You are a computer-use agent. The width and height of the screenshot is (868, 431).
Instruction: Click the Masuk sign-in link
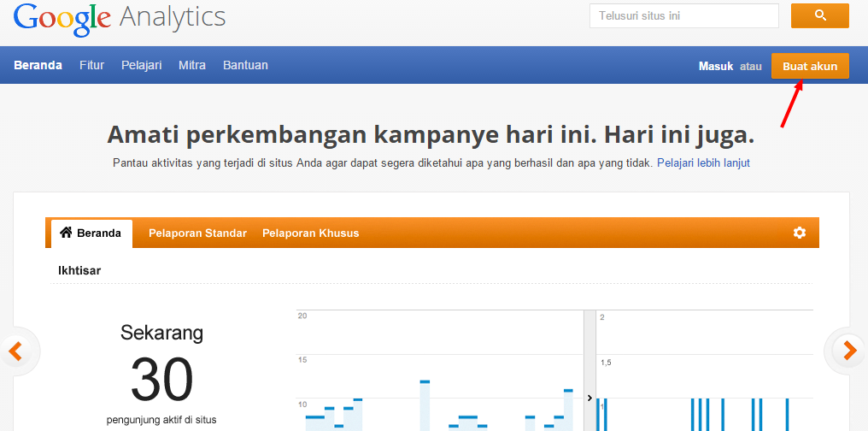point(716,67)
